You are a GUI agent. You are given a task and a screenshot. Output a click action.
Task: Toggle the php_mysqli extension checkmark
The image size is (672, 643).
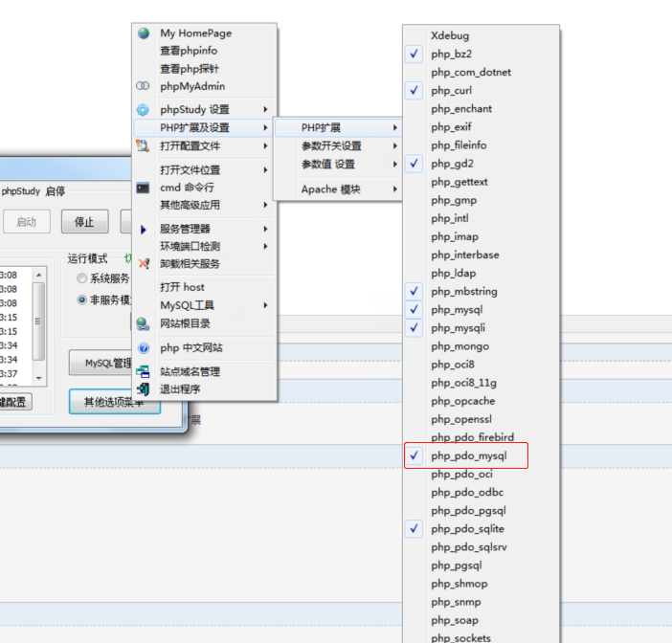click(414, 328)
